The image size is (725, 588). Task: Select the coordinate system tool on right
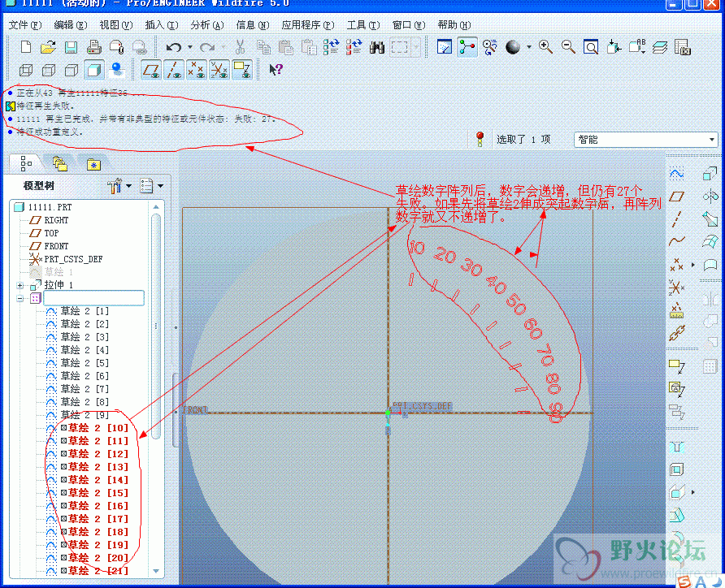click(x=676, y=288)
